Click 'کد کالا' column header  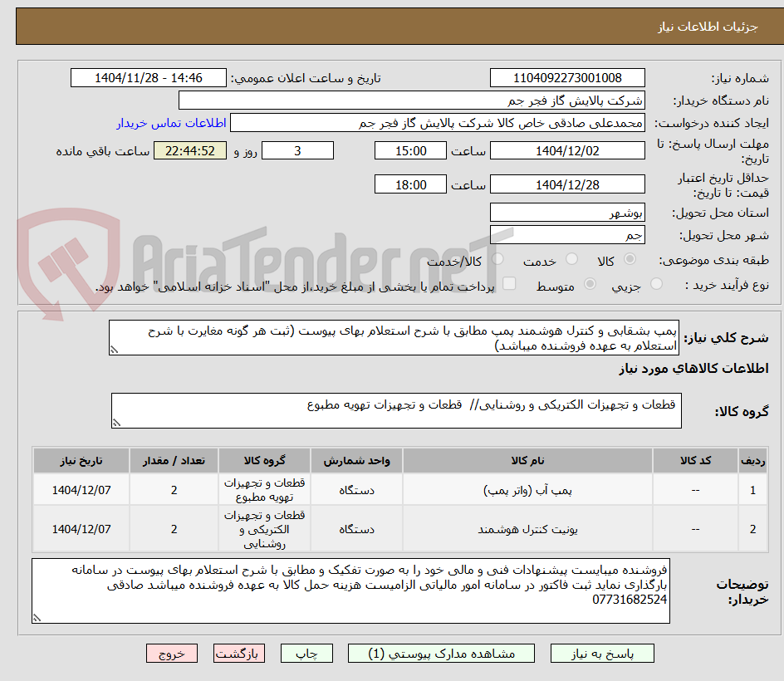[695, 460]
